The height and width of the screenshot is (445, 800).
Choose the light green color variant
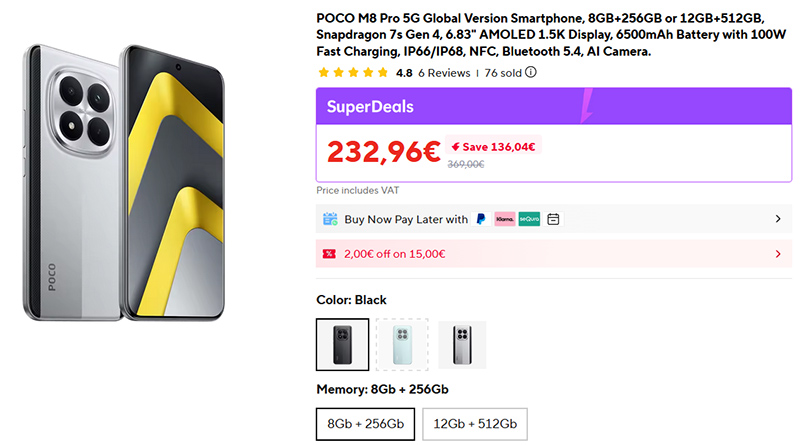pos(402,345)
